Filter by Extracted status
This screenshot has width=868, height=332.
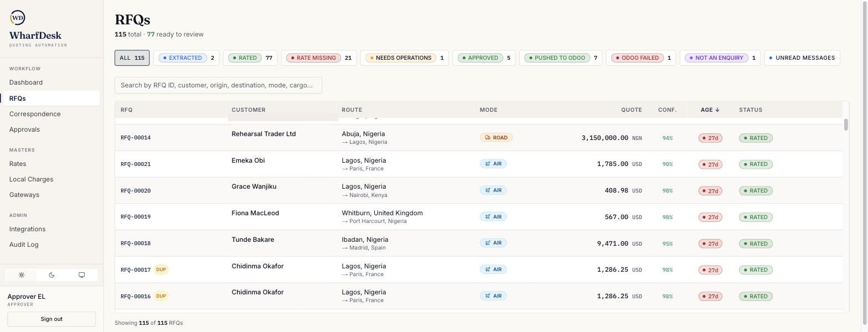(x=186, y=58)
